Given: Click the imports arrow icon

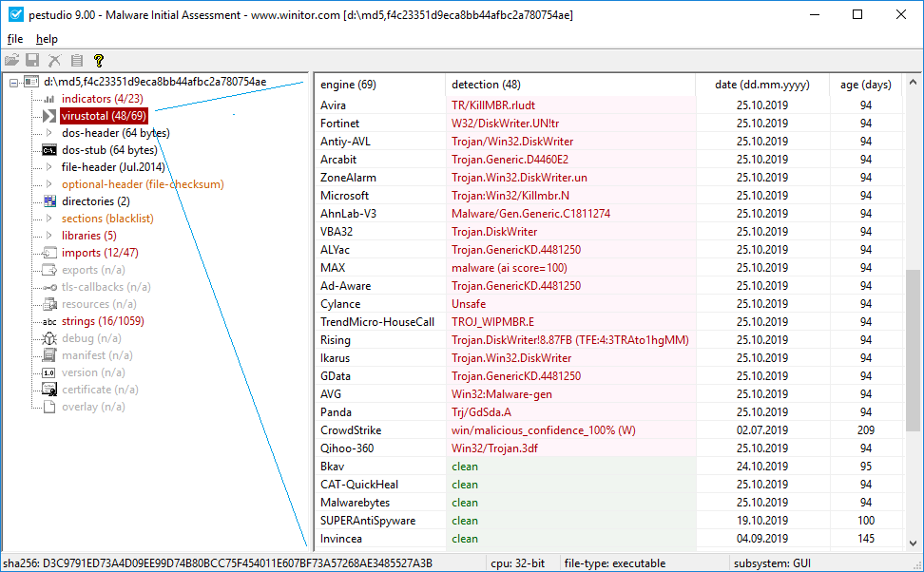Looking at the screenshot, I should [49, 253].
